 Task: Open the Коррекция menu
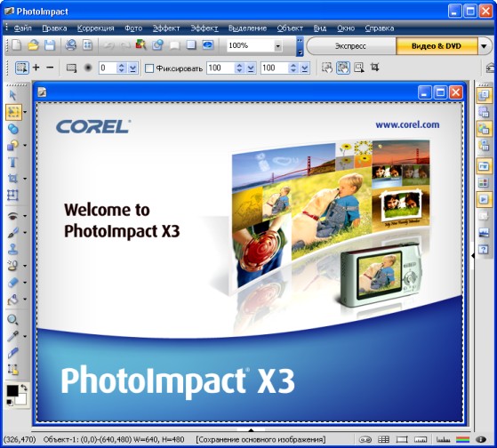tap(95, 28)
